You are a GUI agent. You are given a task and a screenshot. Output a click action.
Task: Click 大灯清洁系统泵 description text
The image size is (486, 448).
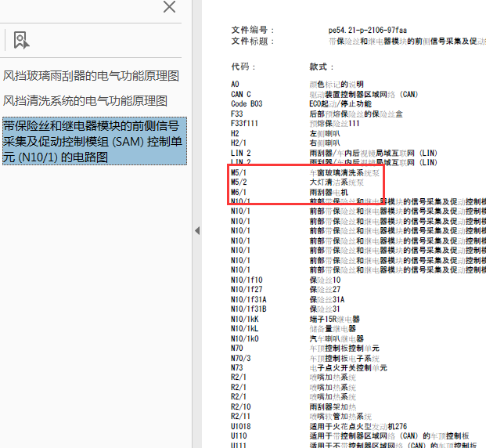[x=337, y=182]
